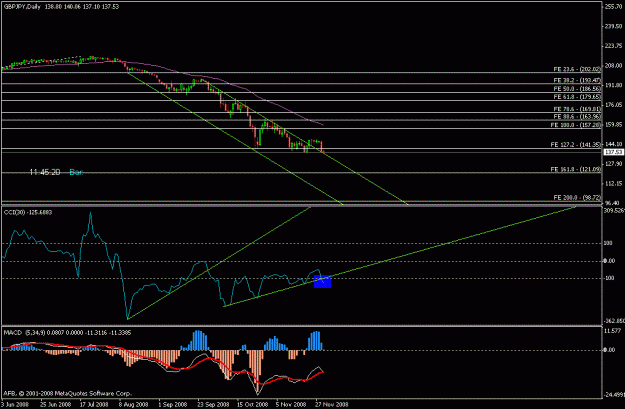Click the 176.05 price axis value
The image size is (625, 409).
click(x=614, y=105)
